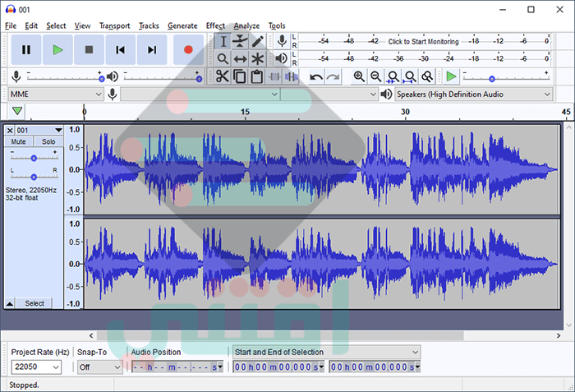
Task: Skip to start of track
Action: coord(120,49)
